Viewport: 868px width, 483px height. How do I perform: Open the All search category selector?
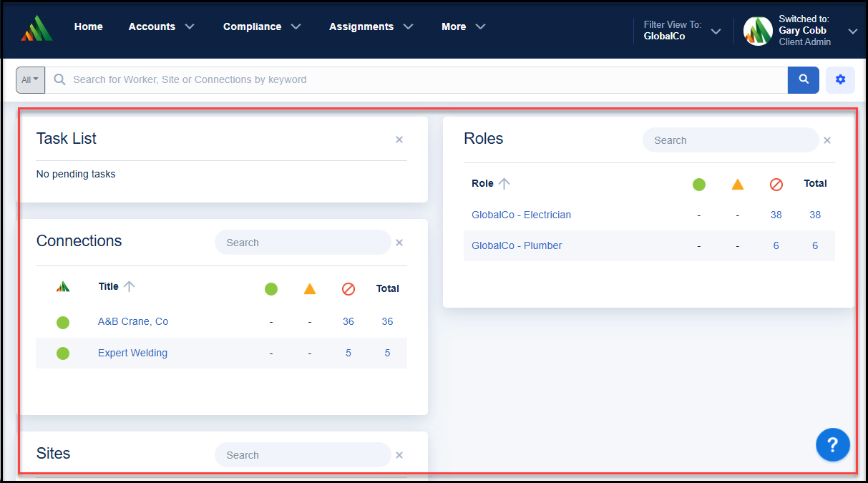(x=29, y=79)
